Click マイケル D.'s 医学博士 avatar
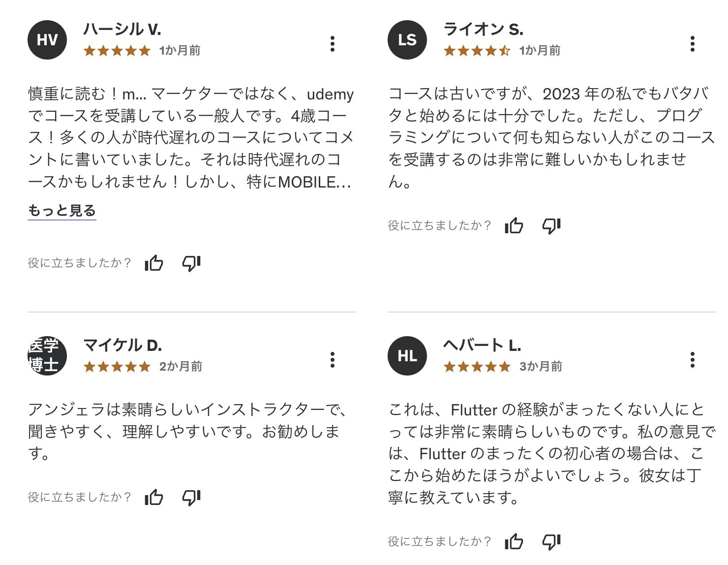 (x=47, y=356)
